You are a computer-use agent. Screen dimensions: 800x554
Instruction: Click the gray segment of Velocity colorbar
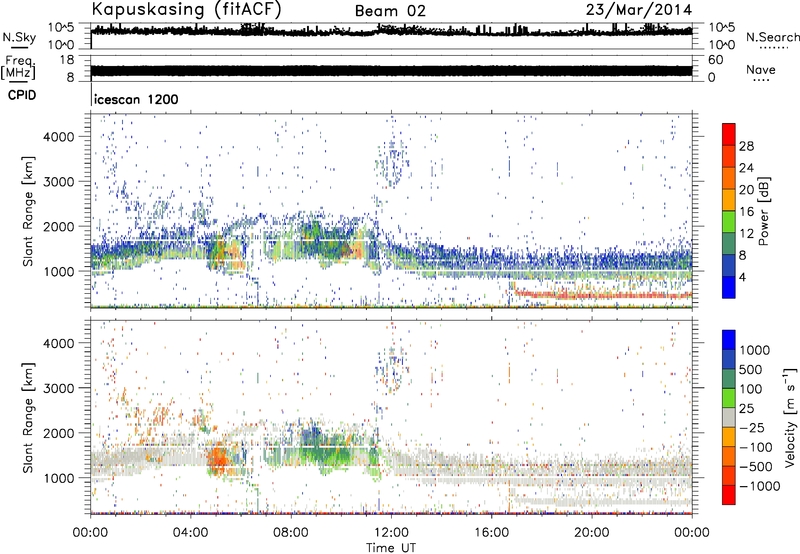729,418
